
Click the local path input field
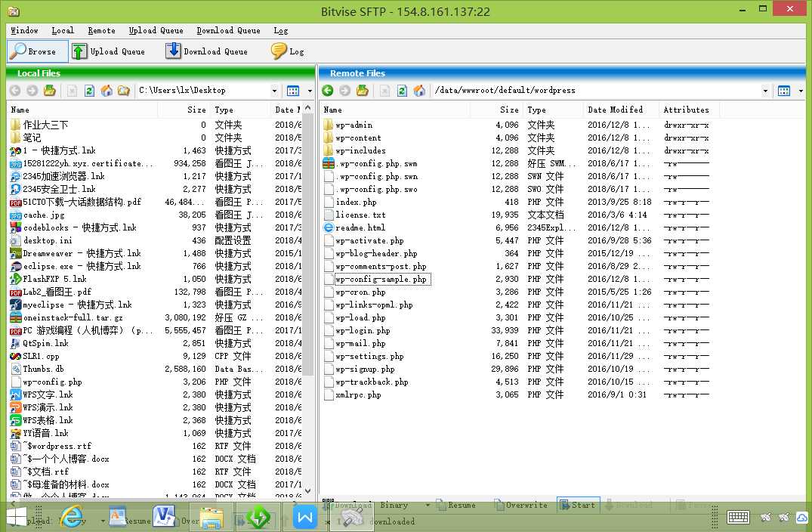(202, 91)
